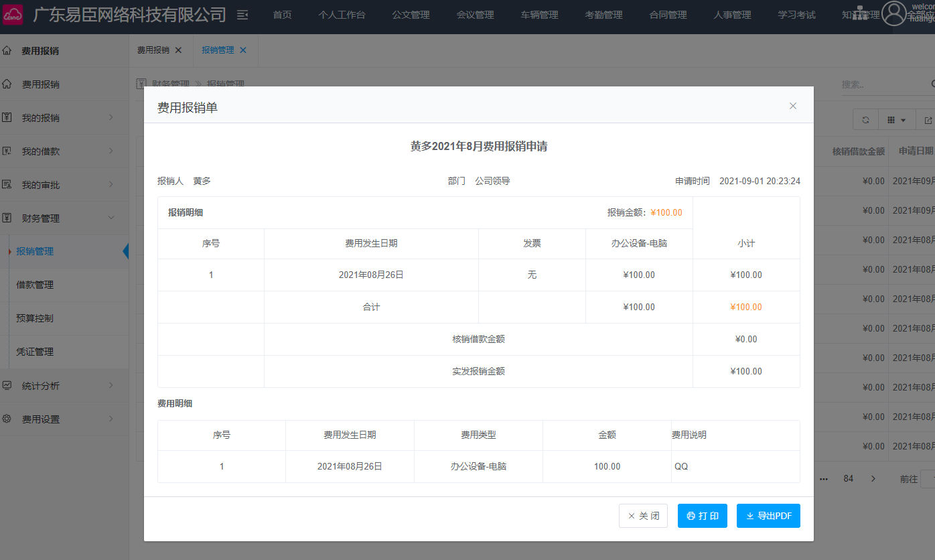This screenshot has height=560, width=935.
Task: Open 合同管理 in top navigation
Action: pyautogui.click(x=668, y=15)
